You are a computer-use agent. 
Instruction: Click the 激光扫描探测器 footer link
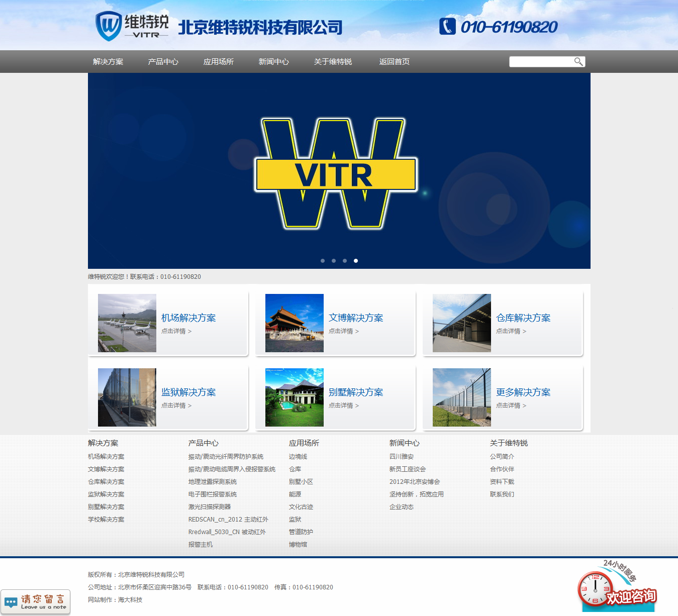tap(210, 507)
